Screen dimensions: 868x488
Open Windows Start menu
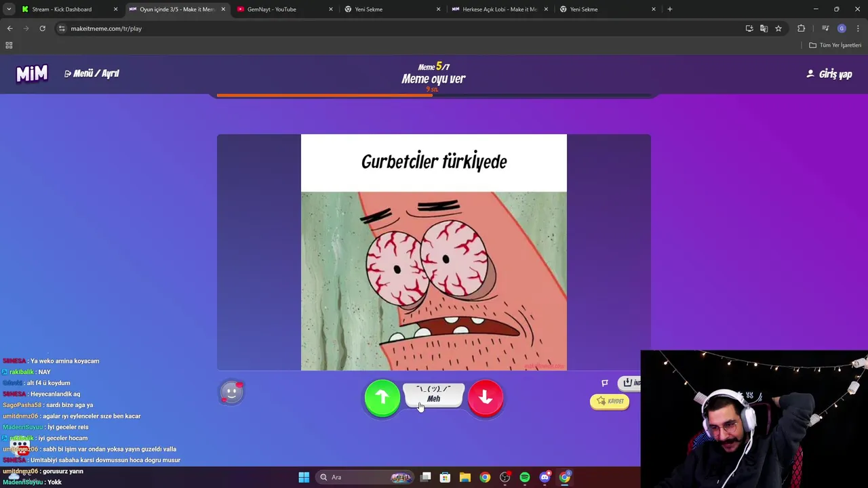[x=304, y=477]
